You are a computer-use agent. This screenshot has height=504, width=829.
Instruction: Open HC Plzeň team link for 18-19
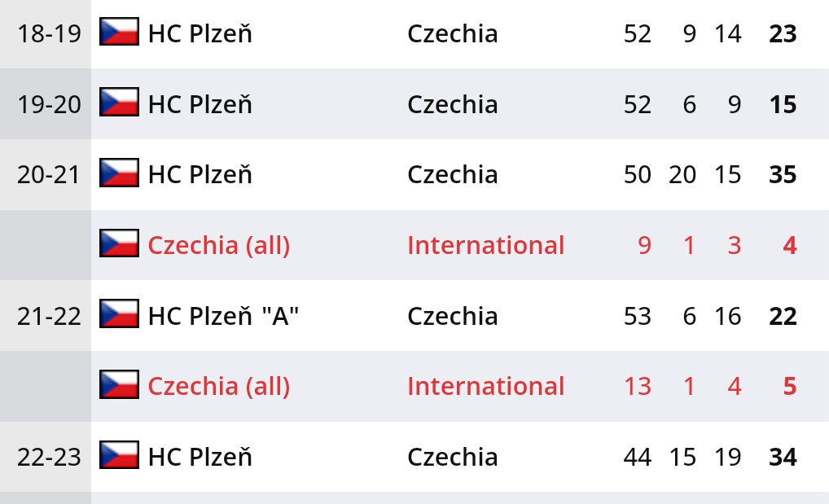click(200, 33)
